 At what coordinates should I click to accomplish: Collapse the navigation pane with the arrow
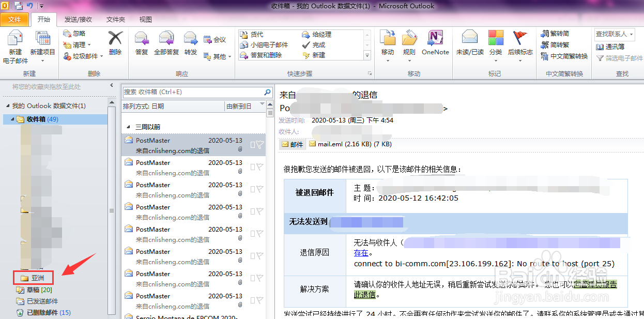pyautogui.click(x=112, y=86)
